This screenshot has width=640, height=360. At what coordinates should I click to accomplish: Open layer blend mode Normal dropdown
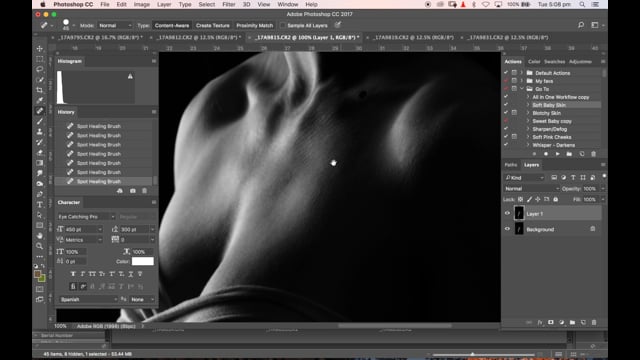pos(531,189)
